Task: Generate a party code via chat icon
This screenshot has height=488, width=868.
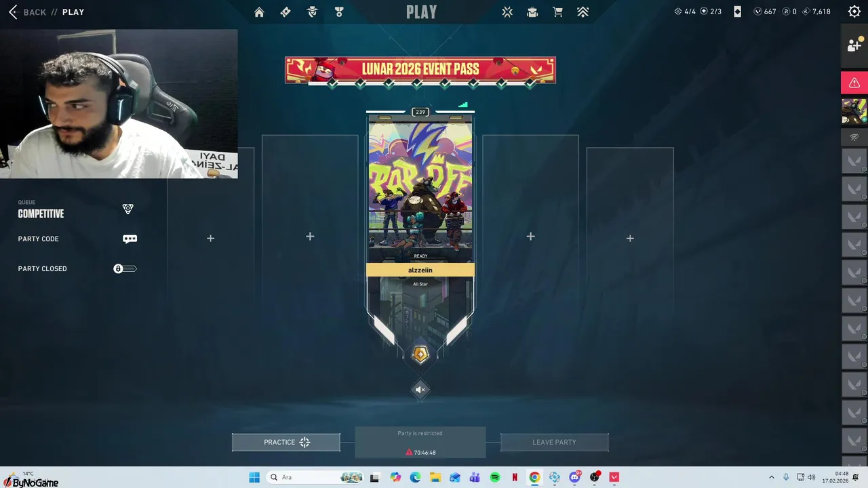Action: point(130,239)
